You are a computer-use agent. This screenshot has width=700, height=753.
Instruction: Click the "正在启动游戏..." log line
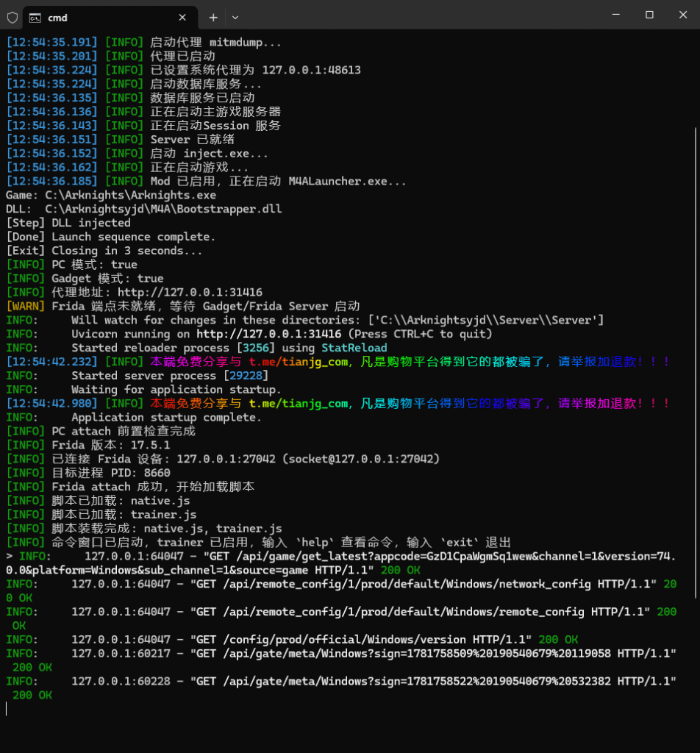tap(127, 167)
